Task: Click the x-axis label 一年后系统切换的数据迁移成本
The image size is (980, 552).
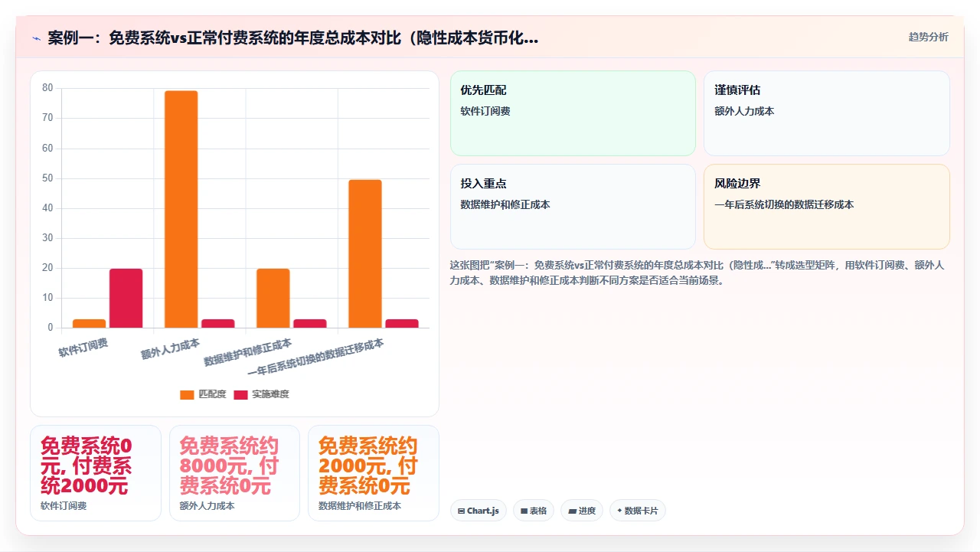Action: tap(316, 358)
